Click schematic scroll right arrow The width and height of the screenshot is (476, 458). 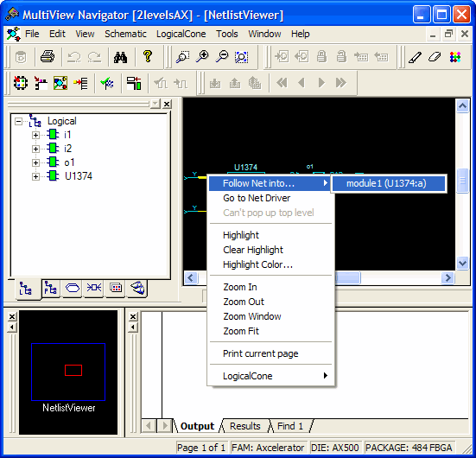click(447, 277)
